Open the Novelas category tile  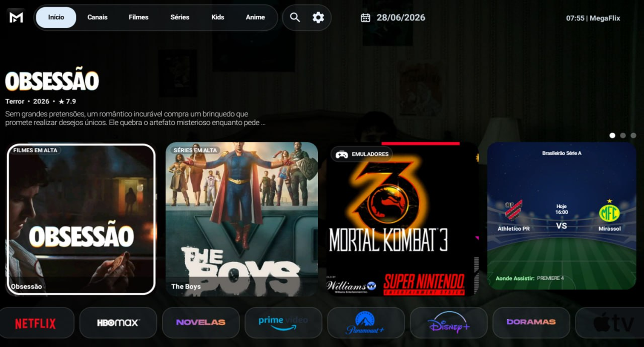201,323
